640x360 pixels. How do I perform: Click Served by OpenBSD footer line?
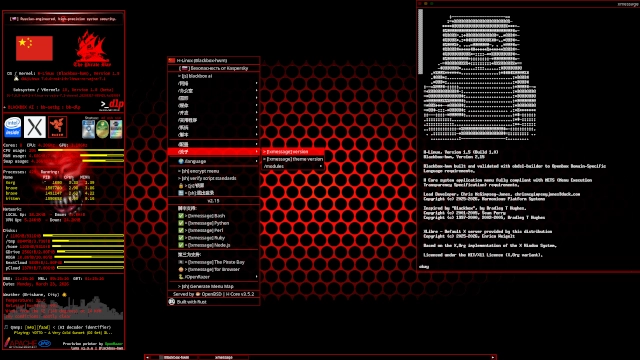click(213, 294)
